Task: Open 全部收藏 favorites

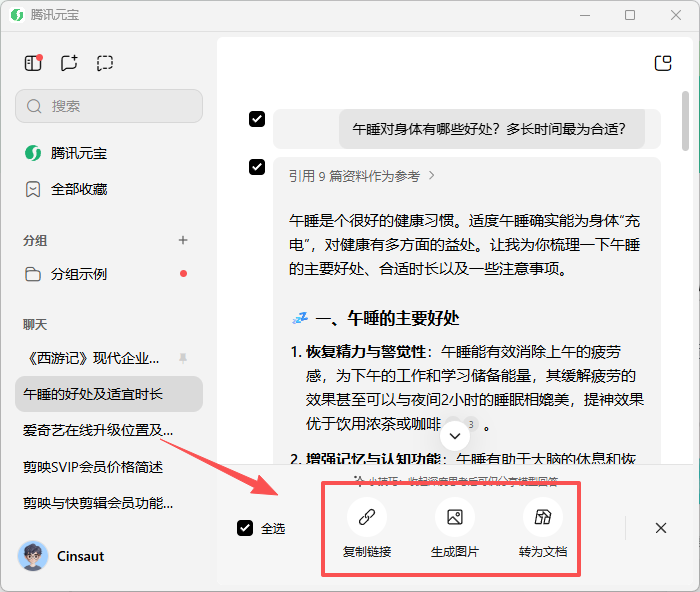Action: pyautogui.click(x=109, y=189)
